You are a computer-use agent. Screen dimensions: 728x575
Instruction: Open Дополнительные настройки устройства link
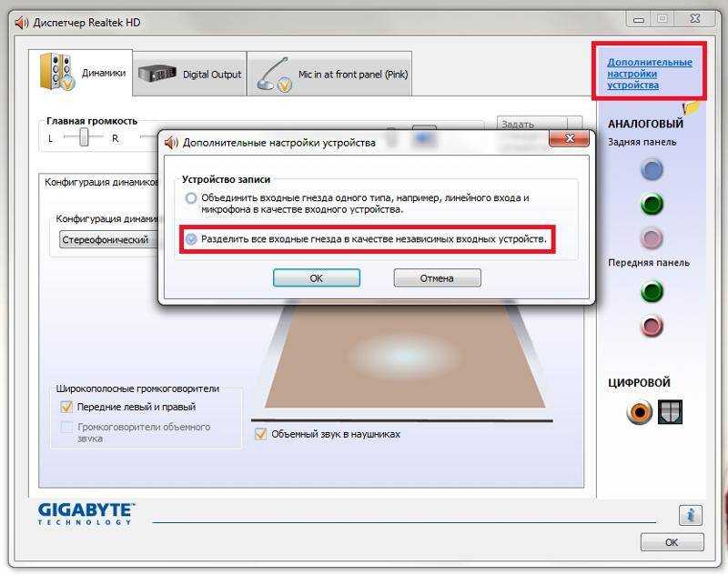coord(649,74)
